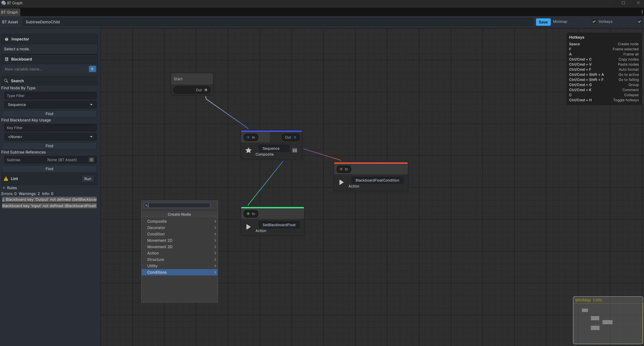The width and height of the screenshot is (644, 346).
Task: Click Find under Find Subtree References
Action: click(49, 169)
